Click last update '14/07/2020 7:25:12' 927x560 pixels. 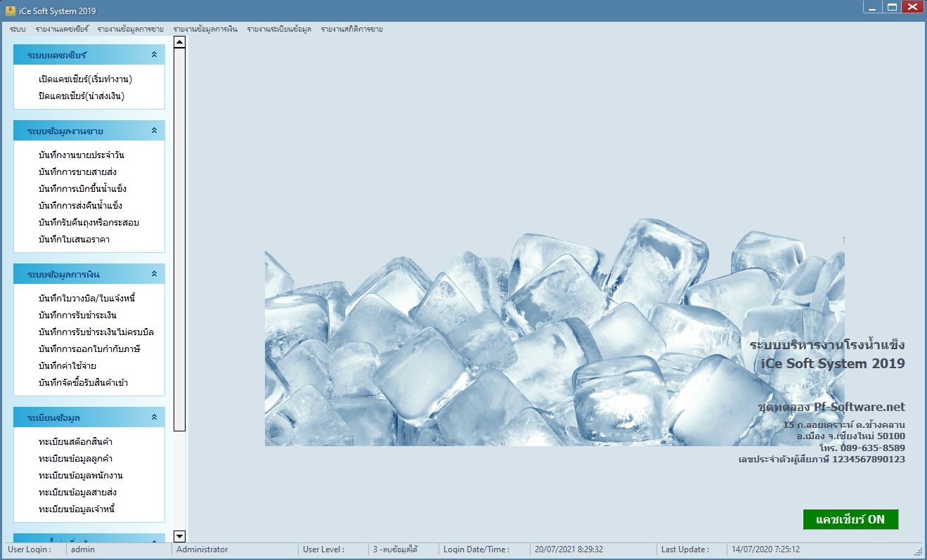(765, 549)
